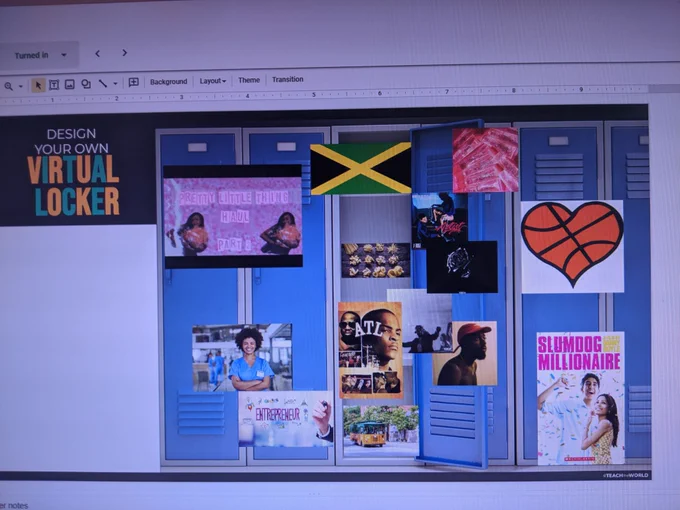Image resolution: width=680 pixels, height=510 pixels.
Task: Select the pasta shapes image
Action: [x=376, y=260]
